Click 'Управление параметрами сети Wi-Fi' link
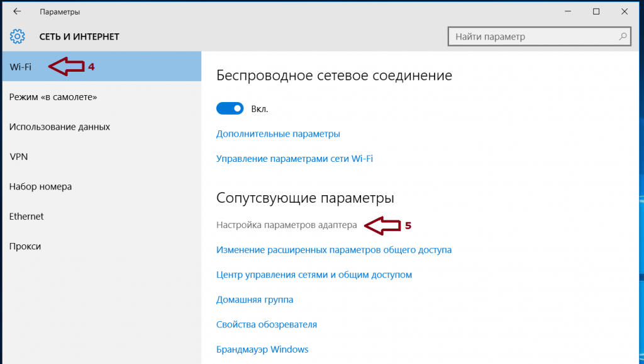Screen dimensions: 644x364 [x=294, y=159]
